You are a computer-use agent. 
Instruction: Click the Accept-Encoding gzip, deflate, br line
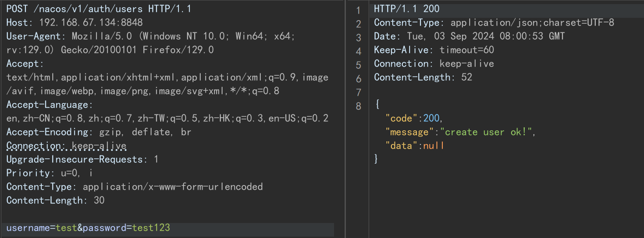99,132
